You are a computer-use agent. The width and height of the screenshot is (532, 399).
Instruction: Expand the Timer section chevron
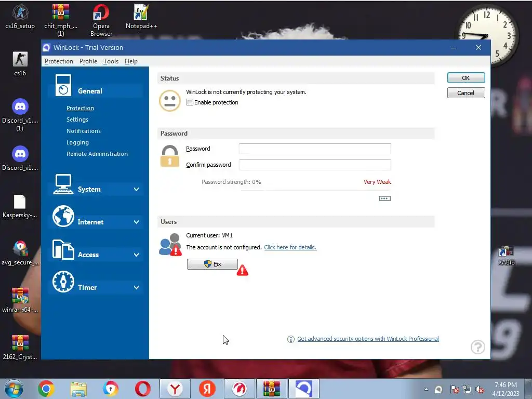click(x=137, y=287)
